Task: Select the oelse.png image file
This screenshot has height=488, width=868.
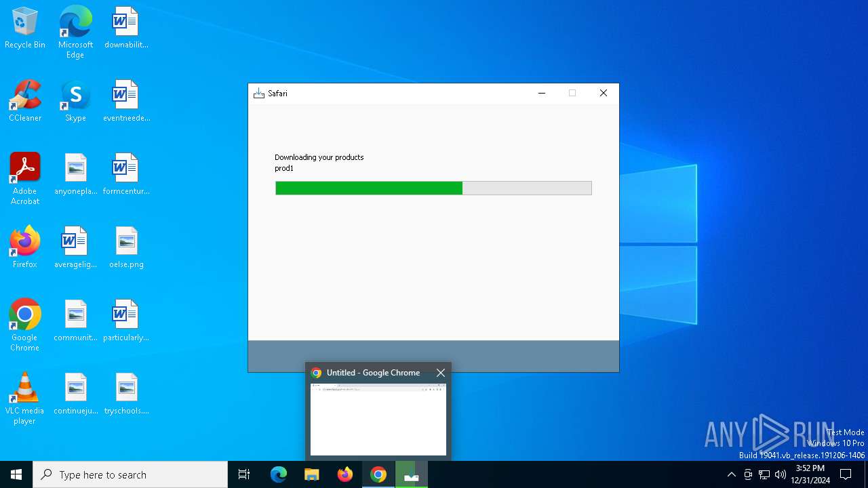Action: (x=126, y=247)
